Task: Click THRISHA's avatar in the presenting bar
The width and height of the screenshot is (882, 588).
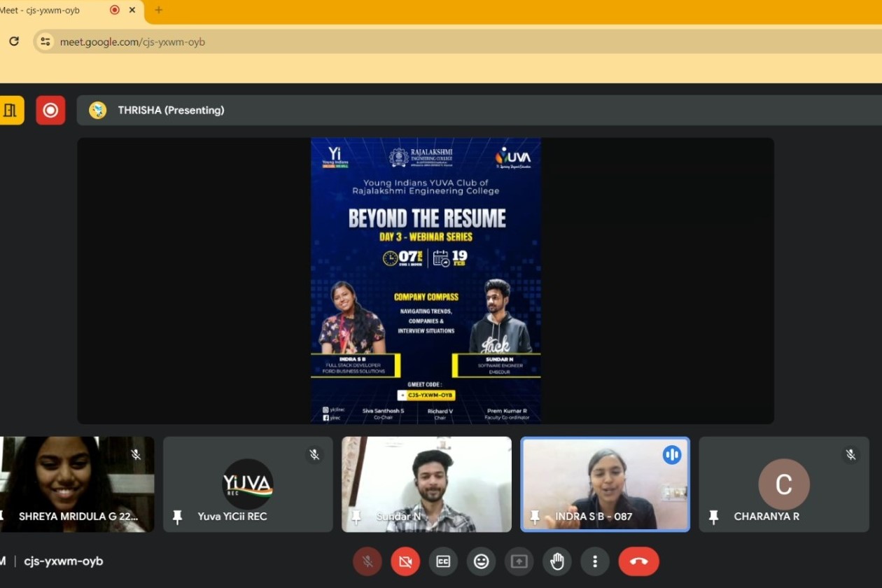Action: click(x=98, y=111)
